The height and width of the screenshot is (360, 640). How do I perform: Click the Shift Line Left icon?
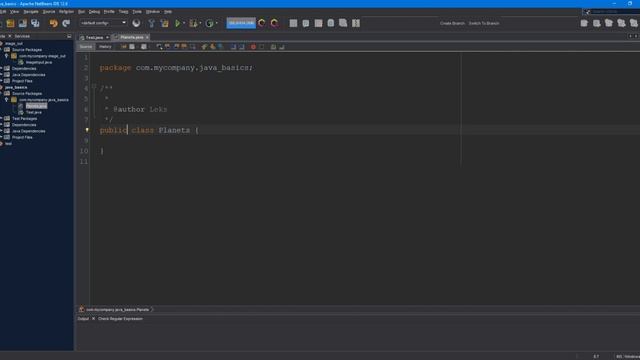233,47
